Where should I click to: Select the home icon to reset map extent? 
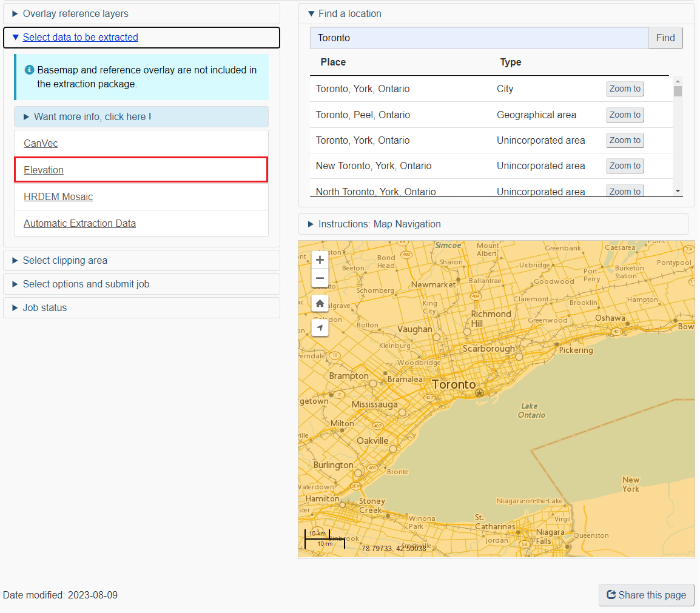[320, 303]
